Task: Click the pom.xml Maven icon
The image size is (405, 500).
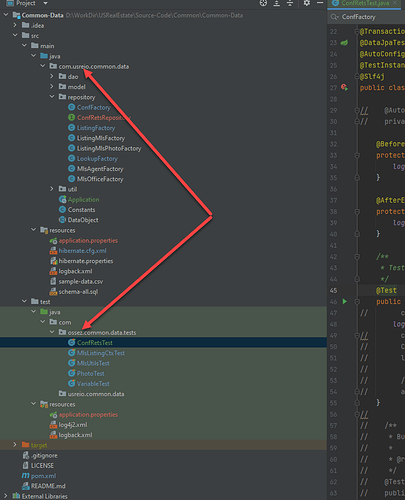Action: (26, 476)
